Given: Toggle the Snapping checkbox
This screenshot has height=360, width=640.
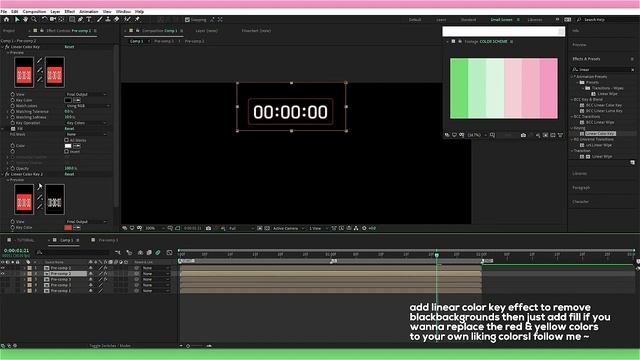Looking at the screenshot, I should point(187,20).
